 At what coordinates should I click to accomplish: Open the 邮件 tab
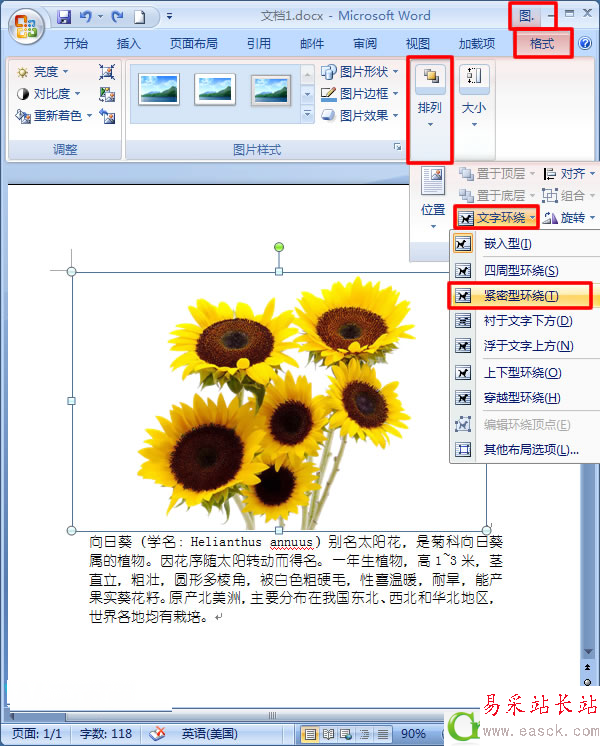(x=312, y=44)
